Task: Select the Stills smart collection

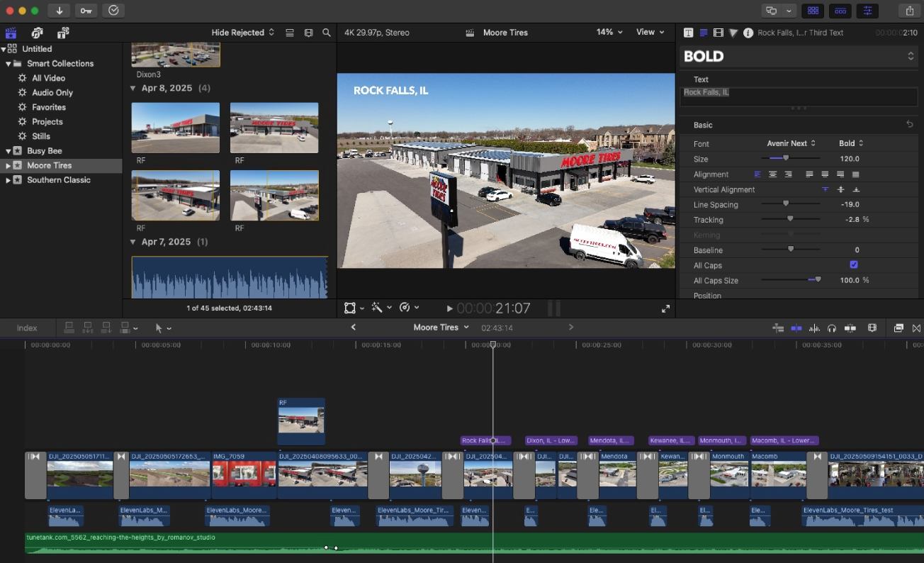Action: [x=41, y=136]
